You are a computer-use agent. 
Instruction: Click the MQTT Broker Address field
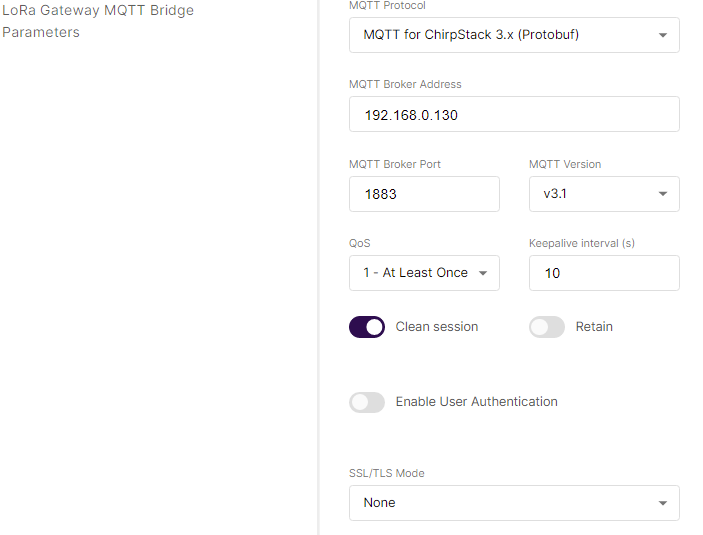tap(514, 115)
